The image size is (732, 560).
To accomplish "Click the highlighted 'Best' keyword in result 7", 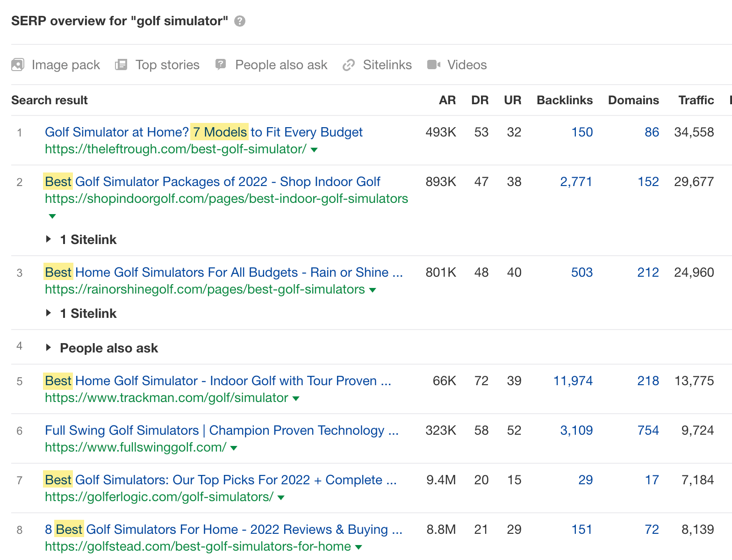I will (58, 480).
